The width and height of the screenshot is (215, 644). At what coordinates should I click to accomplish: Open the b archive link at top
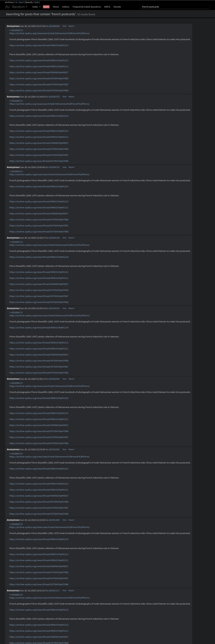(17, 2)
